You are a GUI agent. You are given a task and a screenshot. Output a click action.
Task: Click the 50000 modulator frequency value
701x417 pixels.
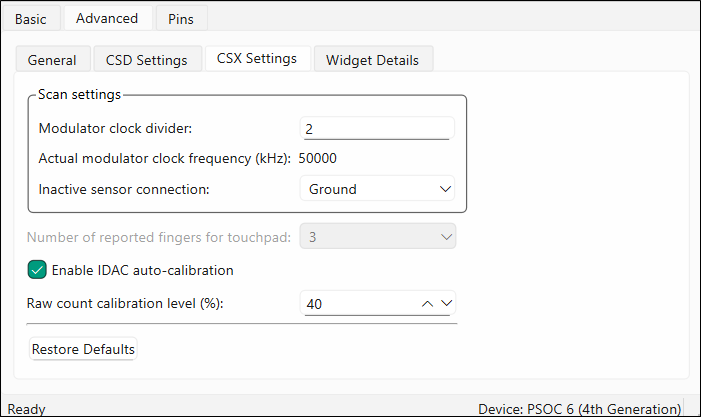click(x=320, y=158)
